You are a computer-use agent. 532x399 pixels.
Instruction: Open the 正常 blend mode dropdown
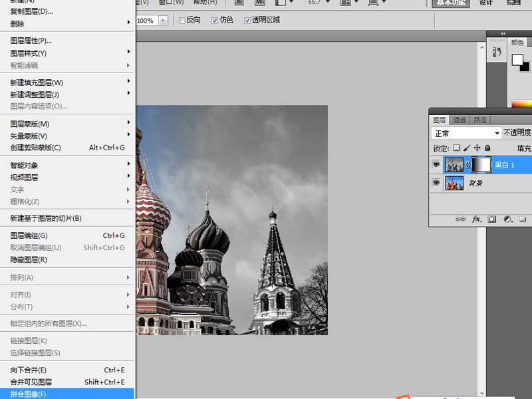click(466, 134)
